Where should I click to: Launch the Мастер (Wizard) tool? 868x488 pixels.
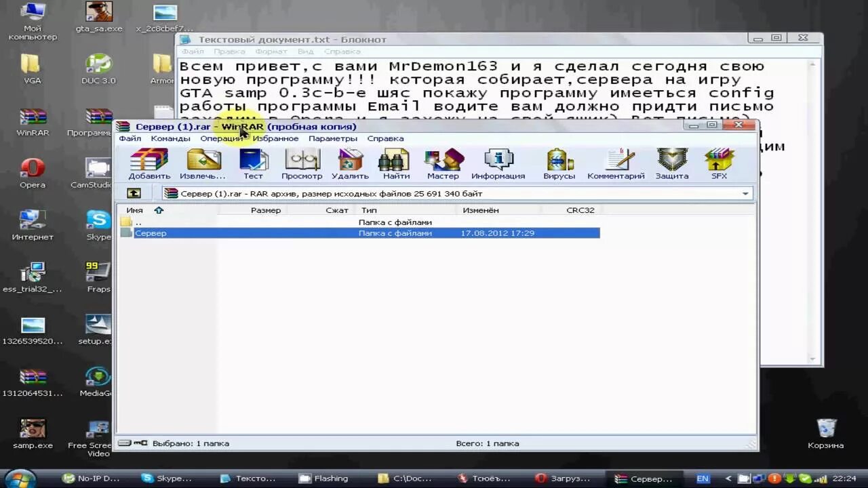[x=443, y=163]
